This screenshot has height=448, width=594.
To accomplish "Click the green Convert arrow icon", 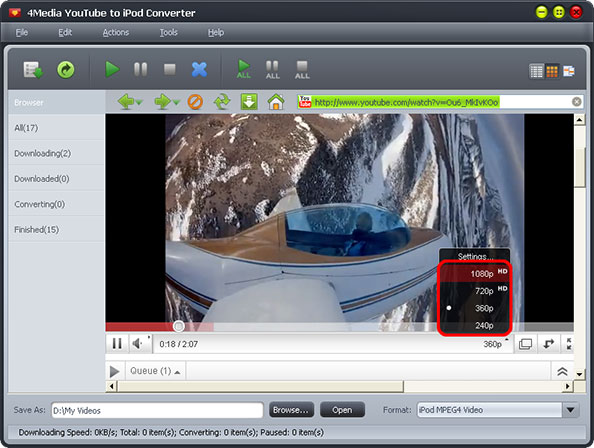I will coord(66,70).
